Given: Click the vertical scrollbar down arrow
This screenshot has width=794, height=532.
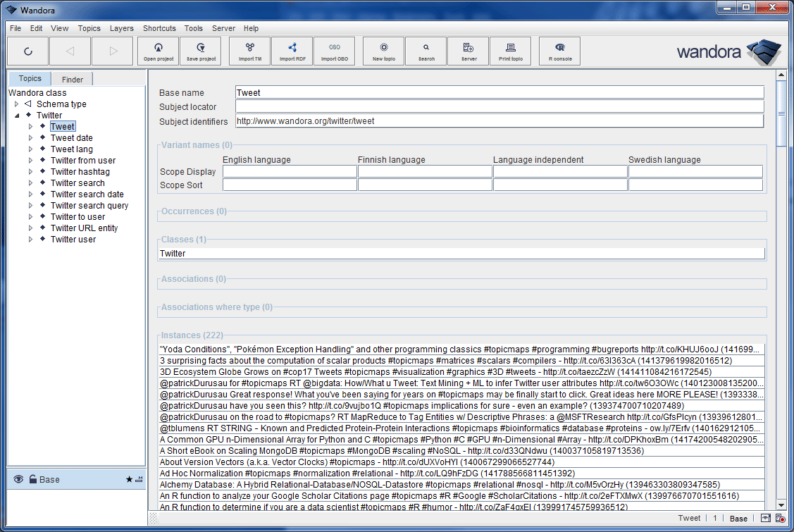Looking at the screenshot, I should tap(781, 505).
